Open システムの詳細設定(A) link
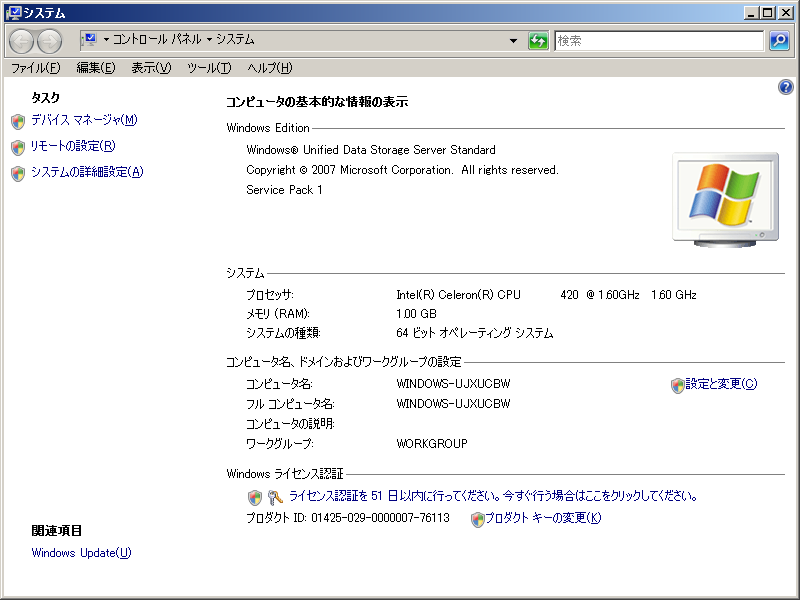This screenshot has width=800, height=600. [x=87, y=172]
